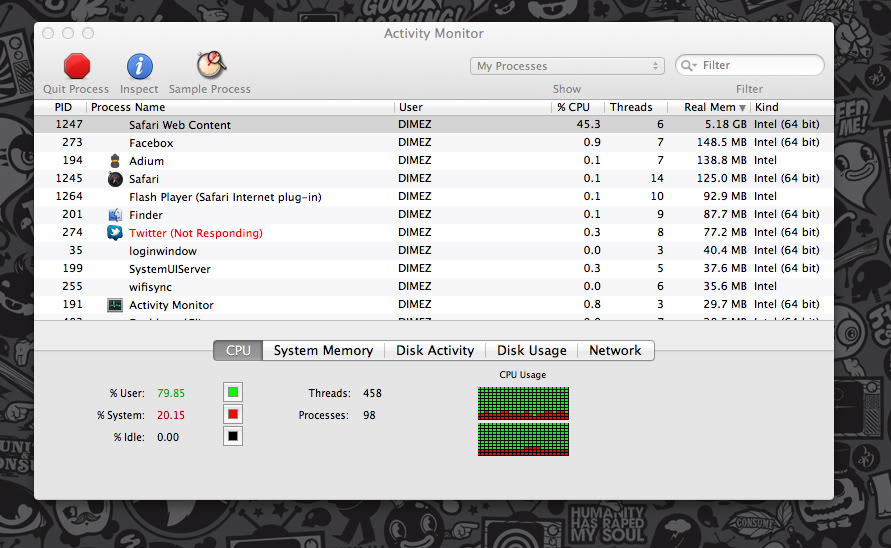Click the lower CPU Usage graph
Viewport: 891px width, 548px height.
click(x=523, y=439)
